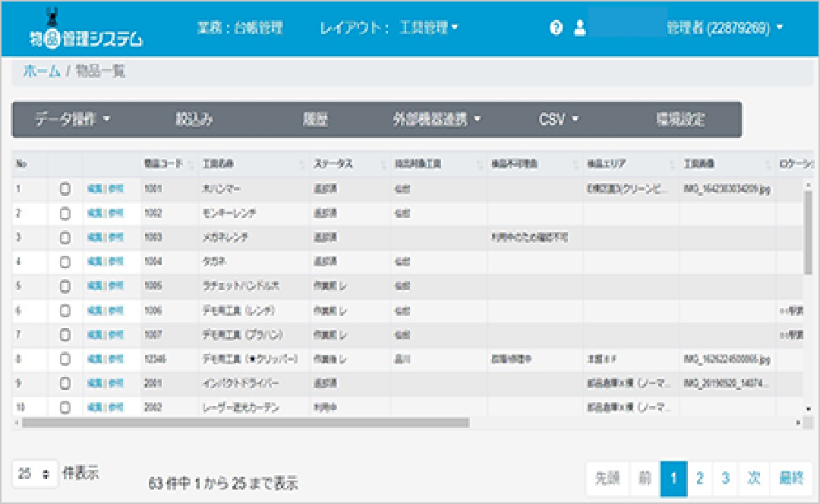Go to page 2 of results

click(699, 478)
